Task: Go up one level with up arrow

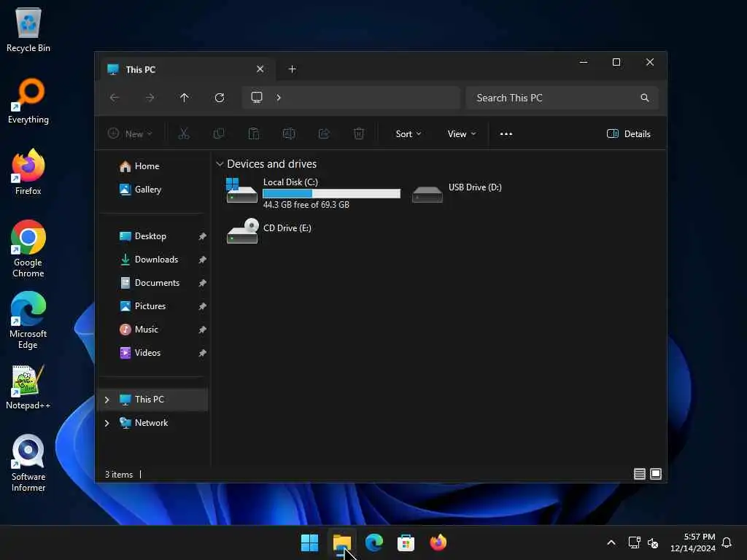Action: 185,98
